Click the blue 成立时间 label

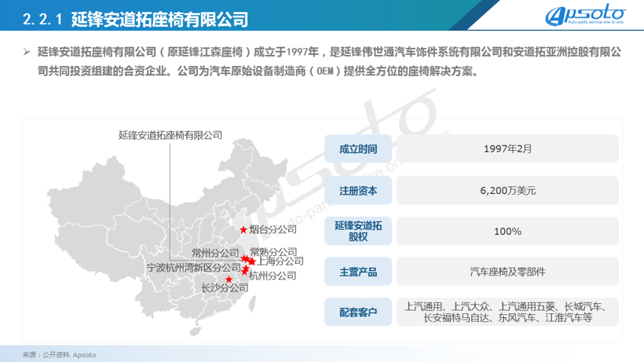pos(358,149)
